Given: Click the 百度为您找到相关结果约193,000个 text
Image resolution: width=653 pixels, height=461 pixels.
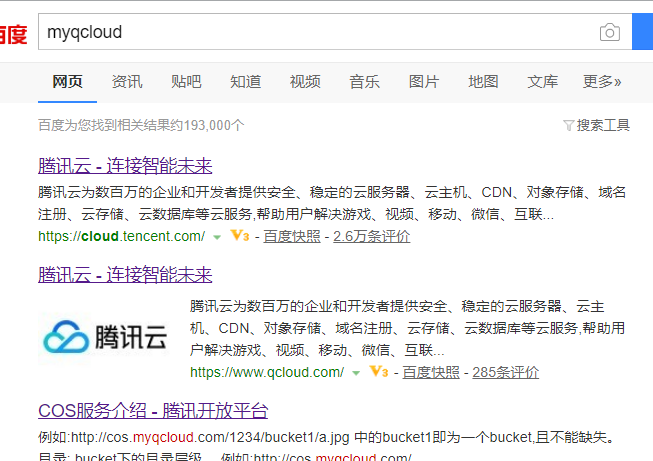Looking at the screenshot, I should point(141,125).
